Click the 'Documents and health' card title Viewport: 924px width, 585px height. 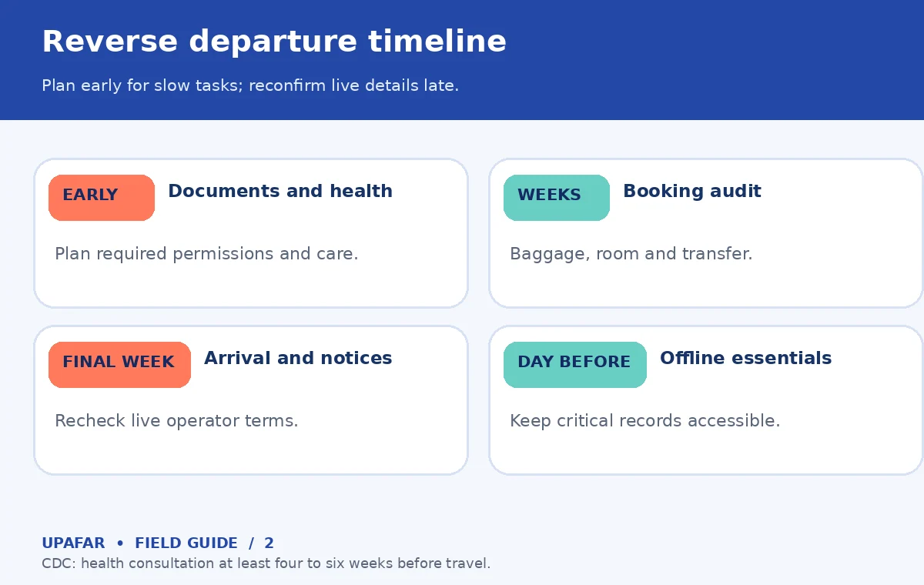click(280, 191)
